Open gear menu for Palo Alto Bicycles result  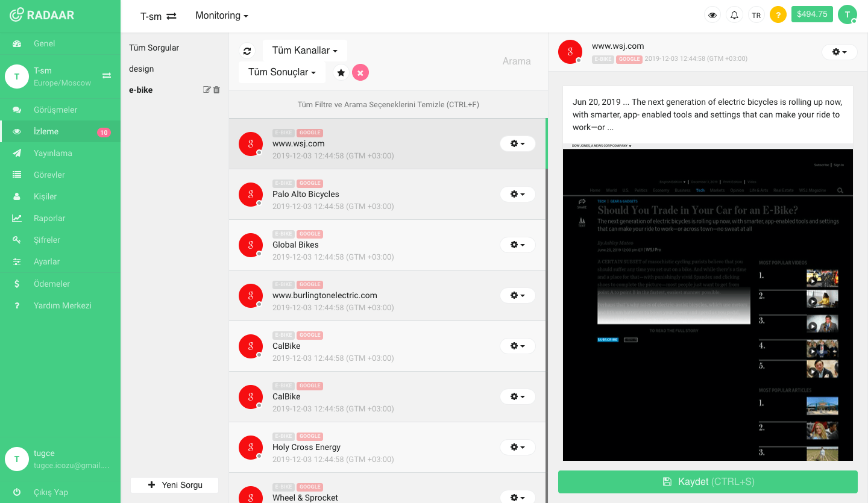517,194
